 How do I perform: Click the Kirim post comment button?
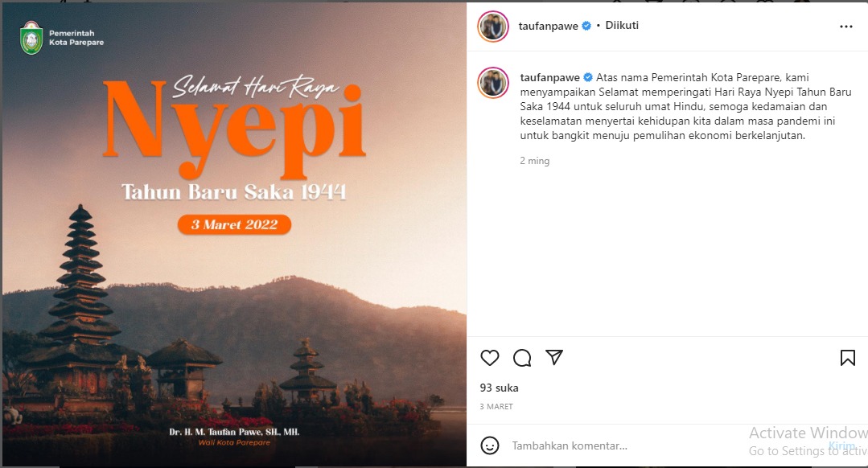841,445
